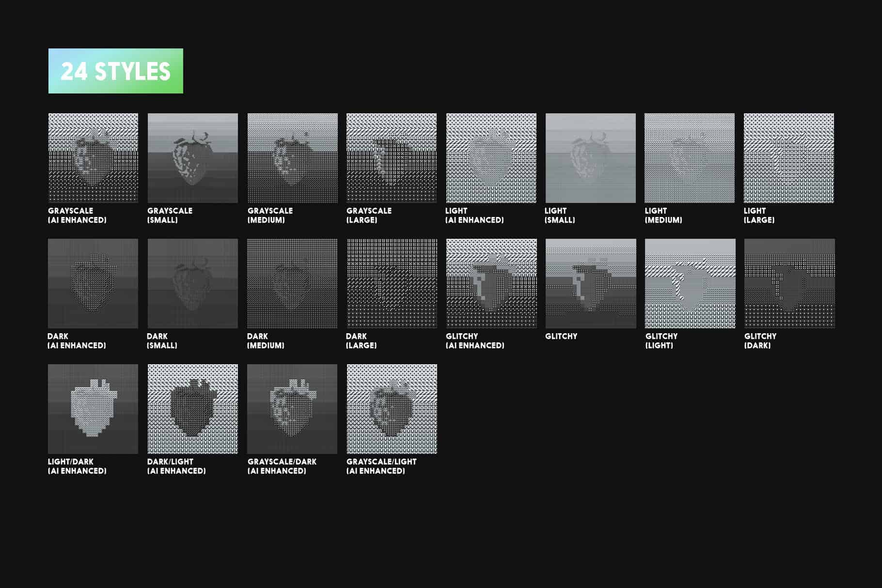Select the Light/Dark (AI Enhanced) thumbnail

(93, 409)
